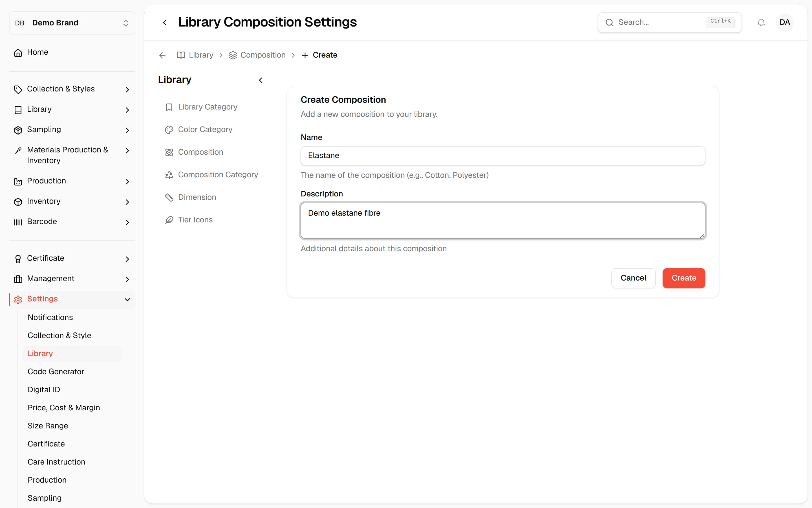The height and width of the screenshot is (508, 812).
Task: Expand the Library sidebar section chevron
Action: (127, 110)
